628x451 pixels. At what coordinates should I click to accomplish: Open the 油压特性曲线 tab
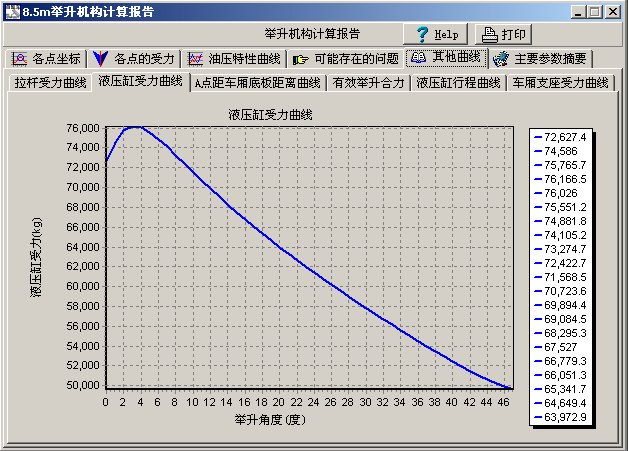tap(234, 59)
